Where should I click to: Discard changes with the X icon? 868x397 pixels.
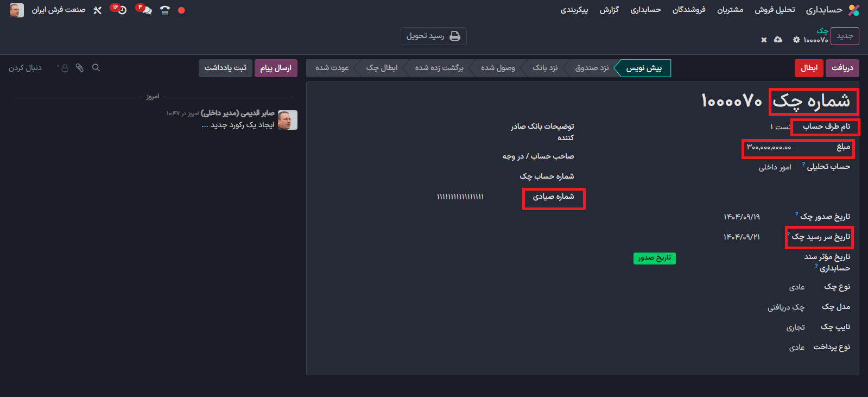click(x=764, y=40)
